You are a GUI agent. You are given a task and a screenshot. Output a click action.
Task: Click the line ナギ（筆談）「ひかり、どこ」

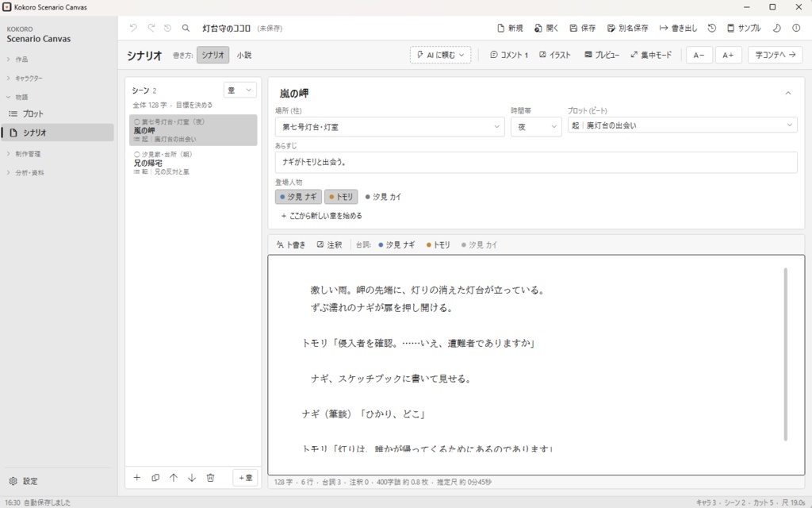point(363,414)
